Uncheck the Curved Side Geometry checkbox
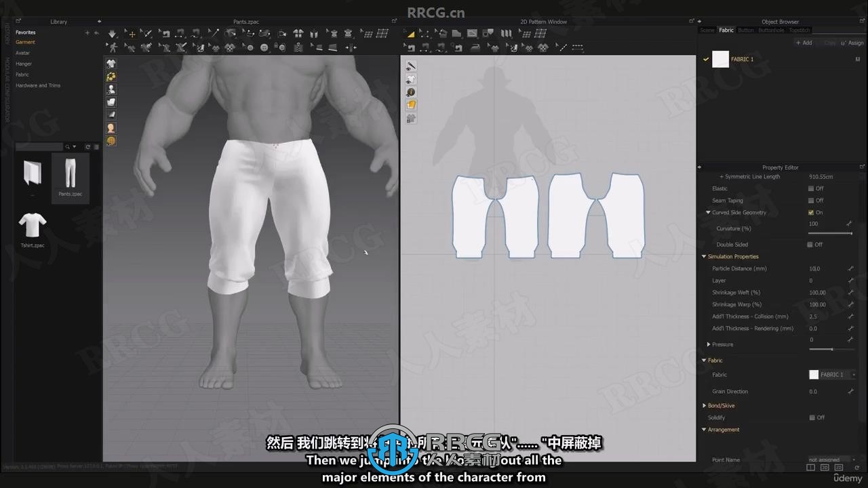This screenshot has height=488, width=868. (x=811, y=213)
